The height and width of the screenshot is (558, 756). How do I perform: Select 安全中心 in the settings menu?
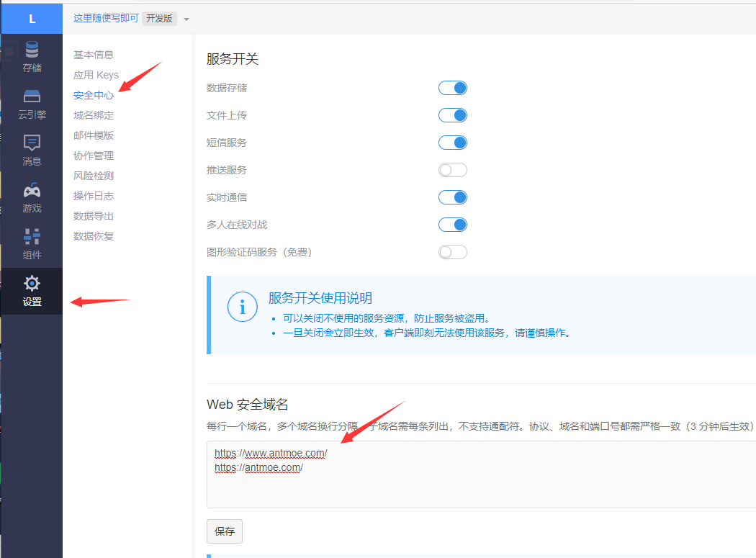pyautogui.click(x=94, y=96)
